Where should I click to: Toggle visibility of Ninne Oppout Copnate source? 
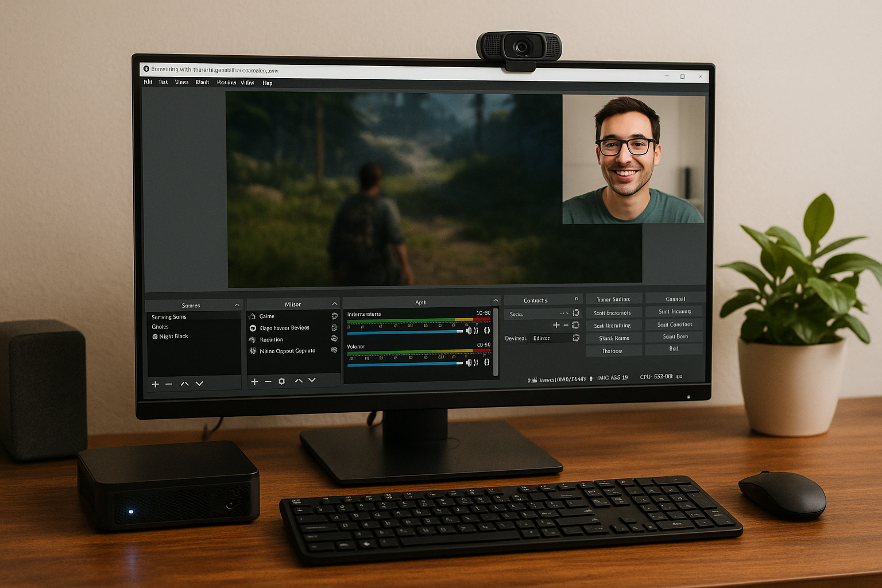tap(334, 350)
